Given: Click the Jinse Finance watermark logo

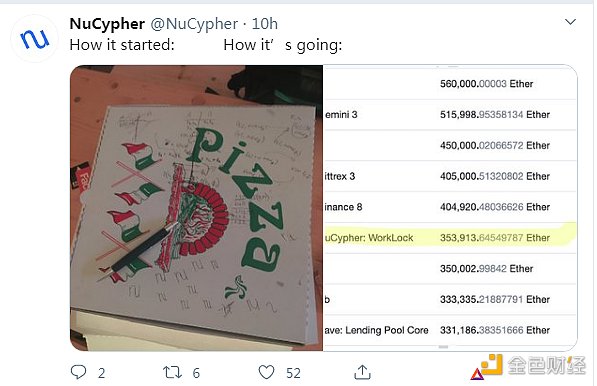Looking at the screenshot, I should 528,366.
